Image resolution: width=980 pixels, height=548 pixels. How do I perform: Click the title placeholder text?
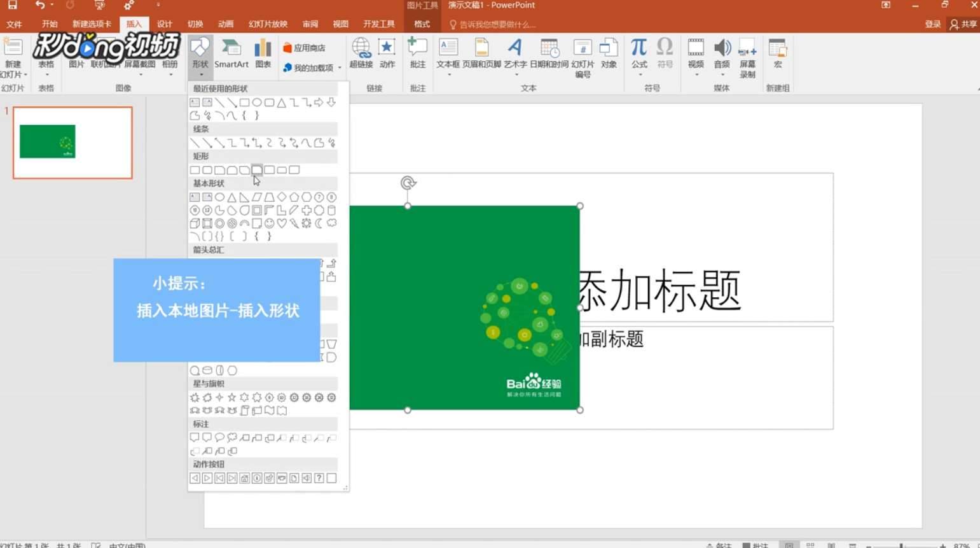(660, 290)
